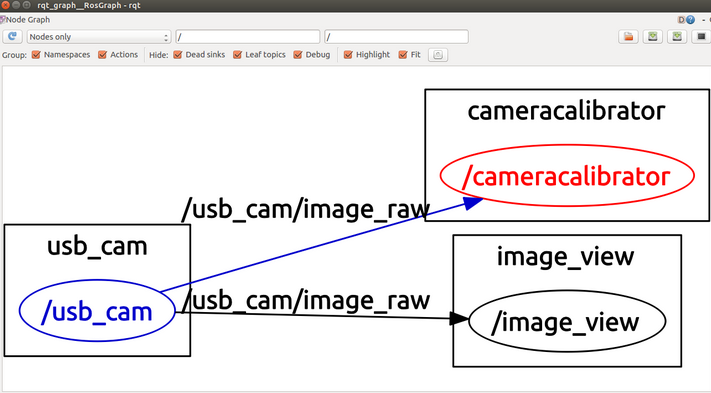This screenshot has height=393, width=711.
Task: Uncheck Hide Leaf topics
Action: tap(237, 55)
